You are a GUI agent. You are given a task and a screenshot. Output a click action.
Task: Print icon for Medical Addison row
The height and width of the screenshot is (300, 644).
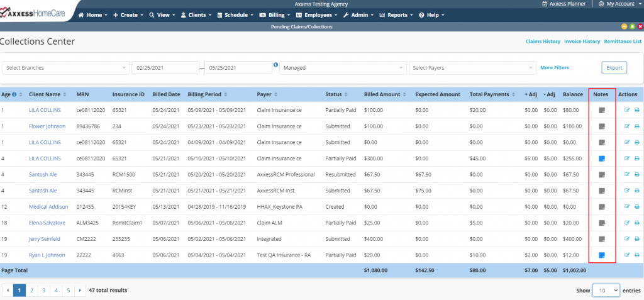(637, 207)
